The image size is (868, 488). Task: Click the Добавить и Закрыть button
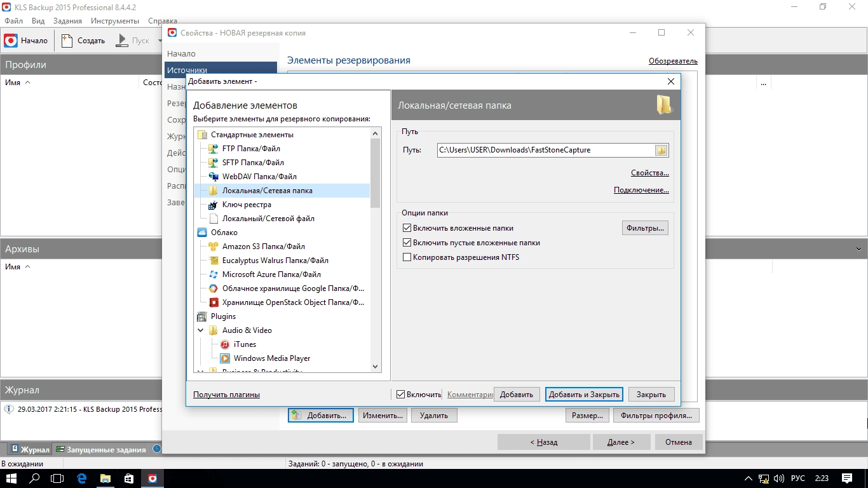click(584, 395)
